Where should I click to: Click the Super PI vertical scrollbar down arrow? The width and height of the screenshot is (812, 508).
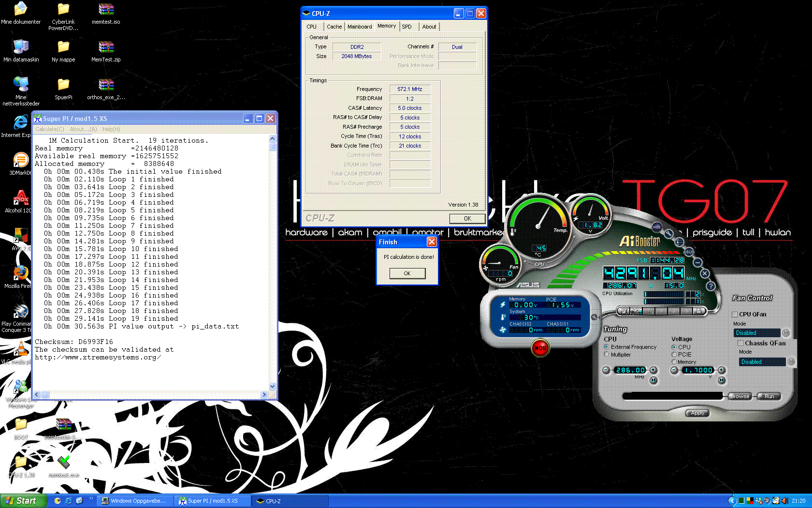[x=273, y=386]
